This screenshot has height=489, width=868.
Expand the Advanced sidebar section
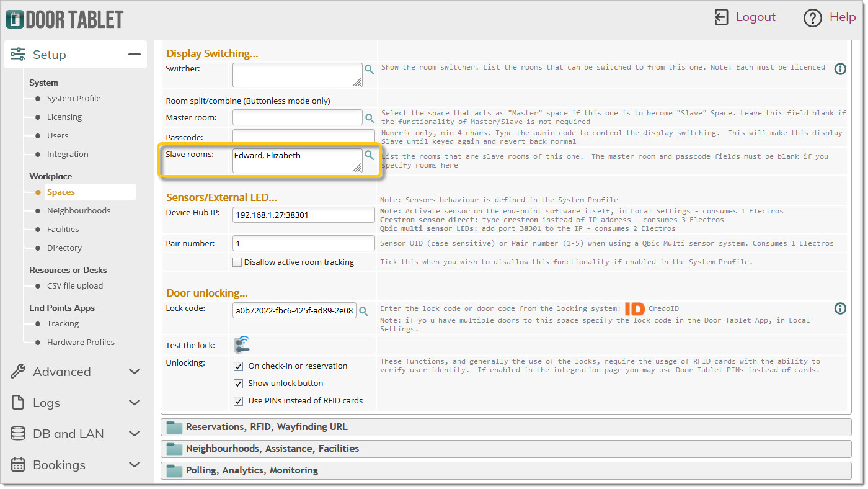pos(76,372)
